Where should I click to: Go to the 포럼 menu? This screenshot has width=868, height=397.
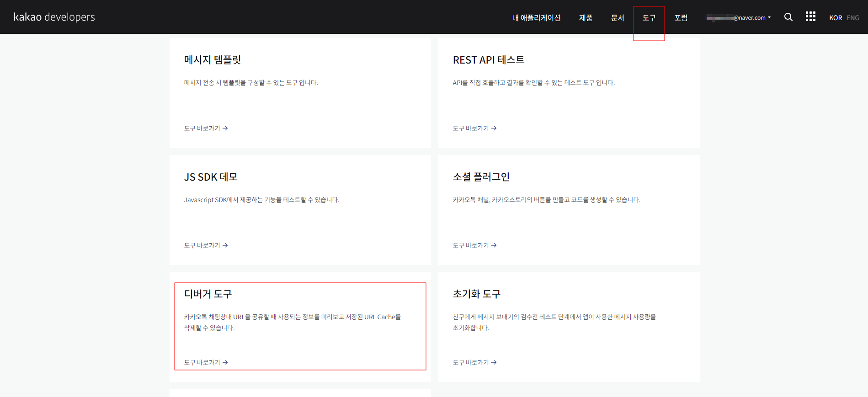tap(681, 17)
